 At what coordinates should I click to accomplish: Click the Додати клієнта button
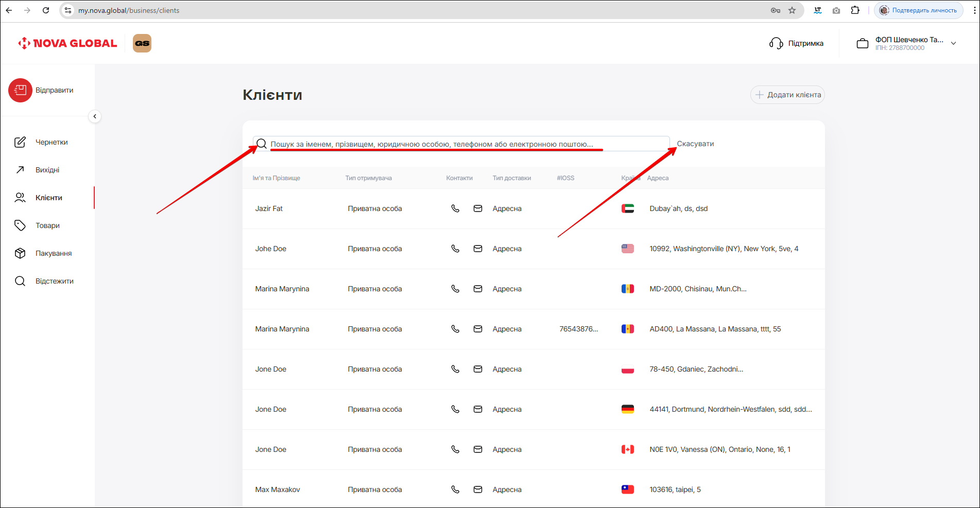pyautogui.click(x=787, y=95)
